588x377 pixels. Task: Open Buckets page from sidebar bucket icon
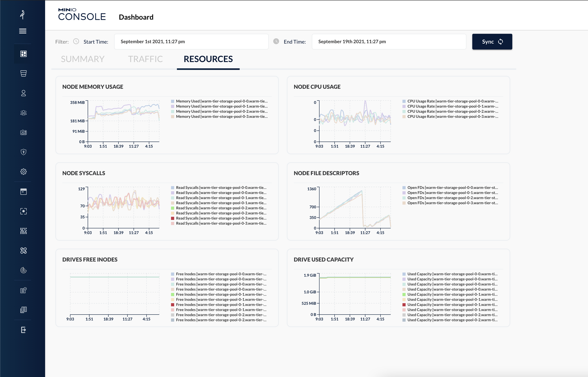pyautogui.click(x=24, y=73)
